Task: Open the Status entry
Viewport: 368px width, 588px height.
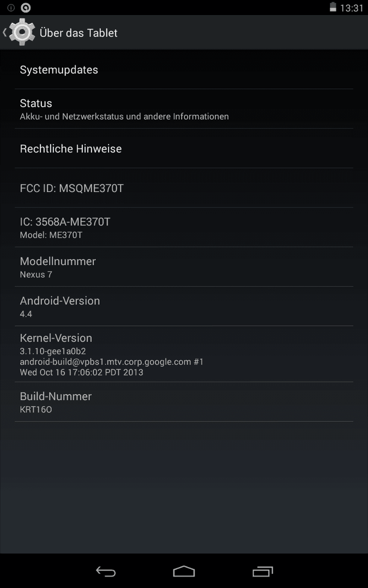Action: tap(184, 109)
